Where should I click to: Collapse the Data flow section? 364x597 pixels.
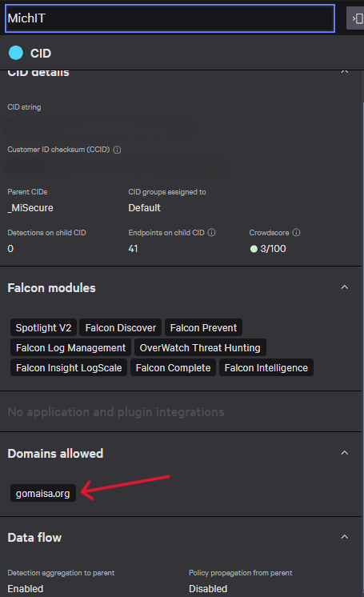pos(345,537)
